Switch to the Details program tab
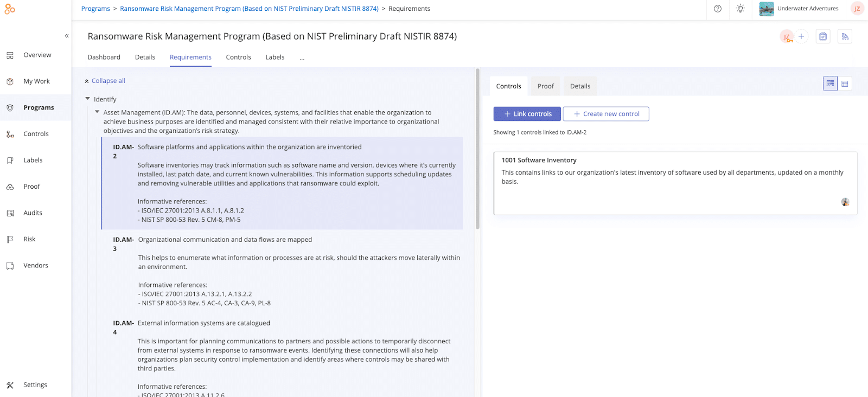The image size is (868, 397). [x=145, y=57]
